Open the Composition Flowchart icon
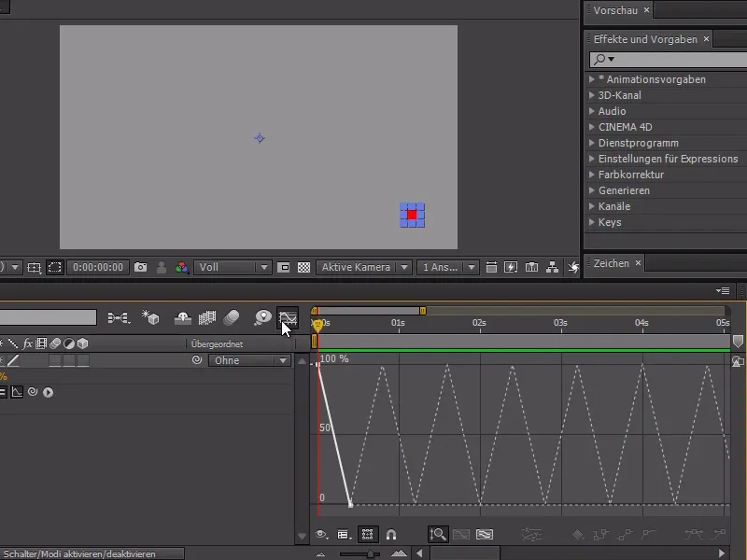This screenshot has width=747, height=560. 552,267
